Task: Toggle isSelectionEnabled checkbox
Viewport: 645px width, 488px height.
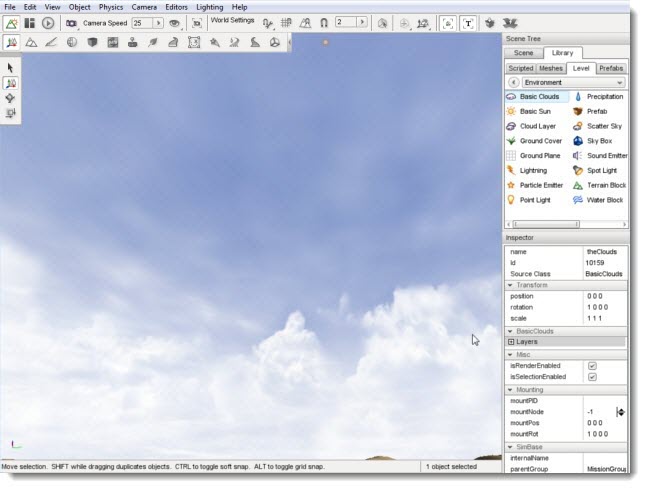Action: coord(592,377)
